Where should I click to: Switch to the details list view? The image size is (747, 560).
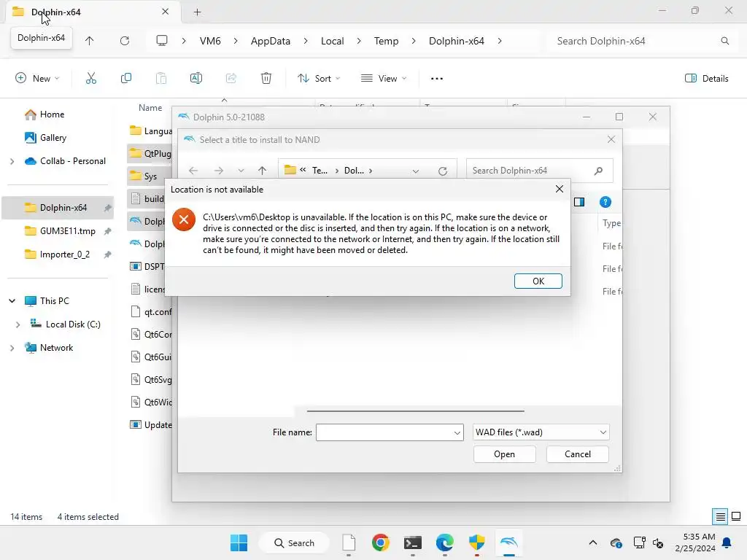click(720, 517)
